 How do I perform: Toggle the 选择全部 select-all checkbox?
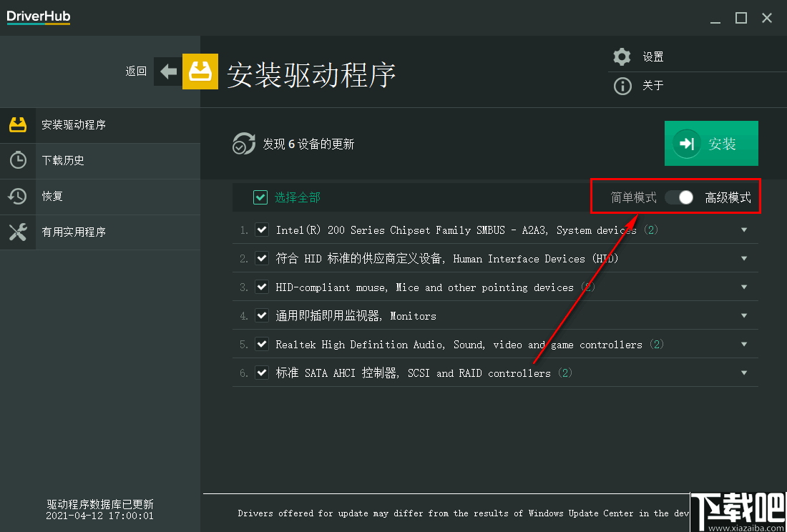coord(261,197)
